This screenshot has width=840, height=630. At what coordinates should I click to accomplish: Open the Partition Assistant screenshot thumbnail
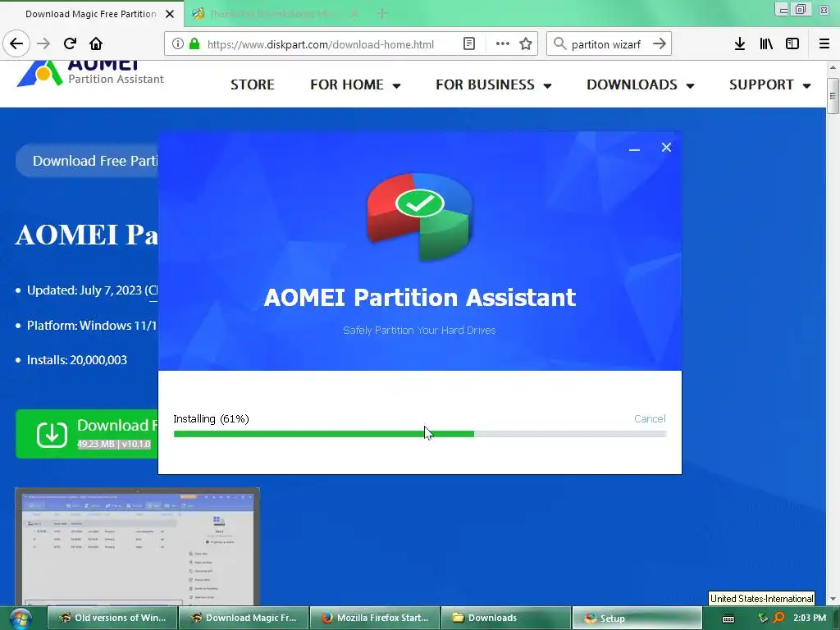coord(137,546)
